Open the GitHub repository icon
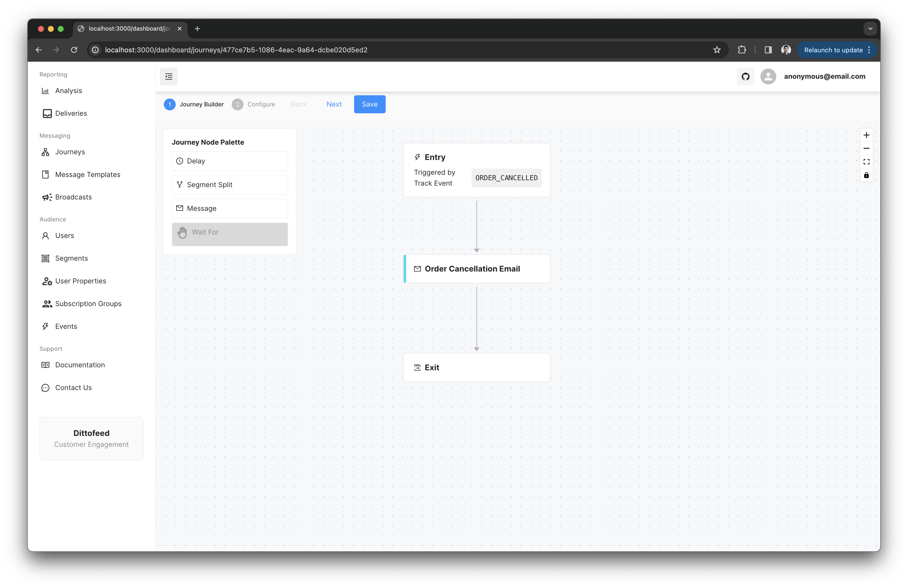The width and height of the screenshot is (908, 588). coord(745,76)
